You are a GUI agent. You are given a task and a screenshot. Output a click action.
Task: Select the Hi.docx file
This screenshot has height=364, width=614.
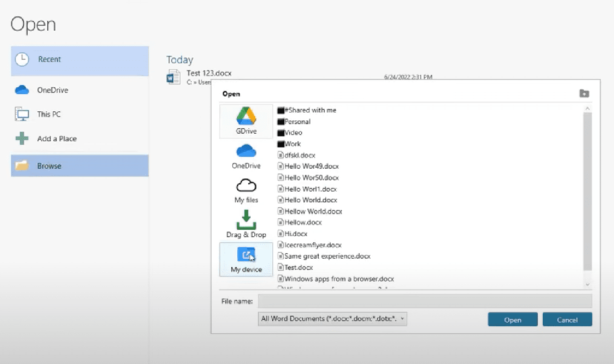tap(293, 234)
